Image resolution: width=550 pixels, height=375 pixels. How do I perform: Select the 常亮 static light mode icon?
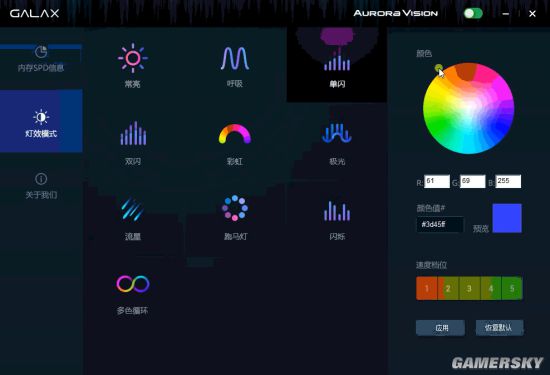click(x=133, y=58)
